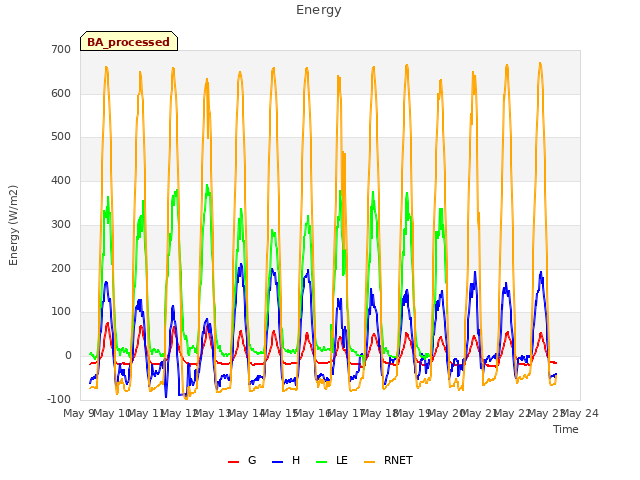Image resolution: width=640 pixels, height=480 pixels.
Task: Click the red G legend swatch
Action: coord(233,462)
